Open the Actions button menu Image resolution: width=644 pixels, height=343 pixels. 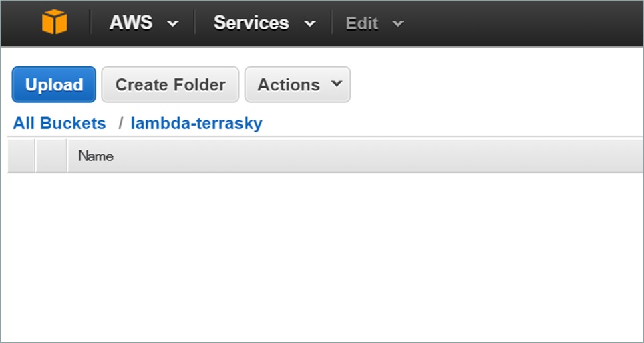point(289,85)
